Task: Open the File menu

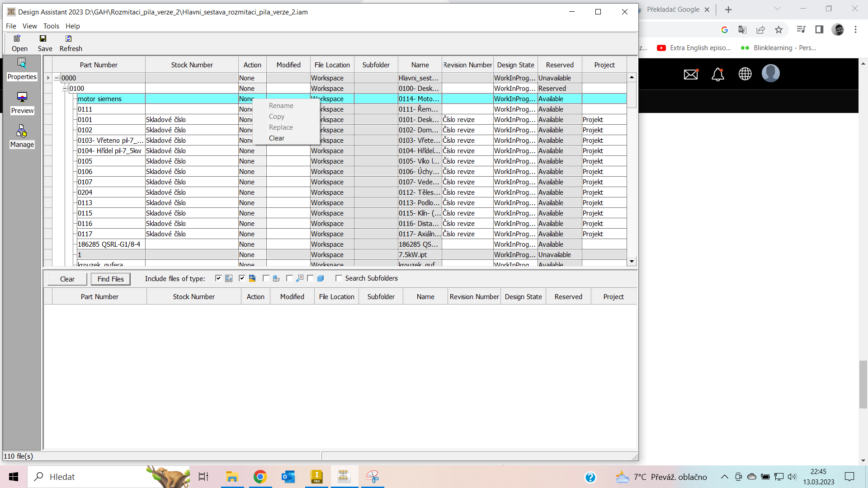Action: [11, 26]
